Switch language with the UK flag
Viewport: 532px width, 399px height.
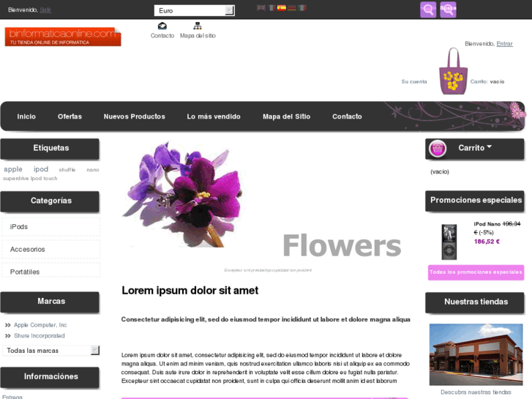pyautogui.click(x=261, y=8)
